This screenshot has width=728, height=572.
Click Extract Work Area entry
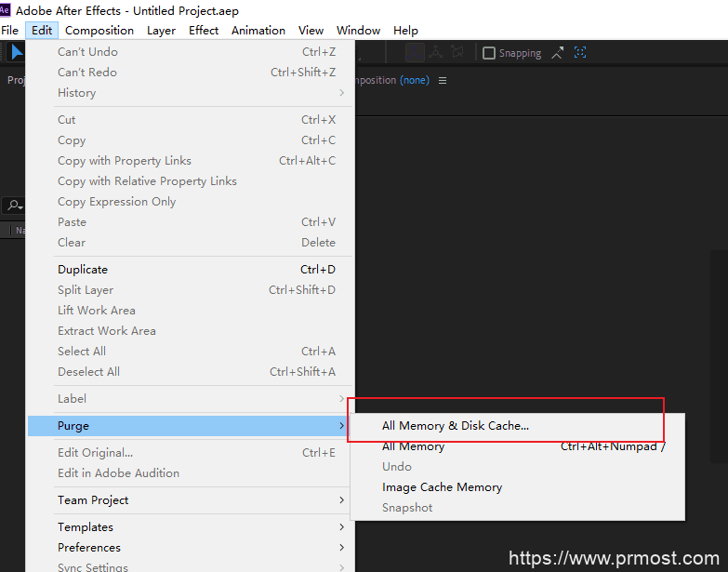(x=190, y=330)
